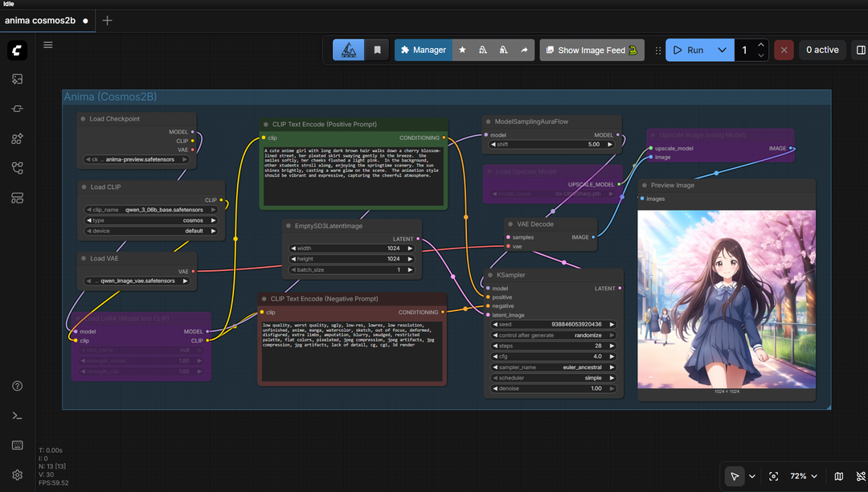Click the Run button
Image resolution: width=868 pixels, height=492 pixels.
pos(690,50)
